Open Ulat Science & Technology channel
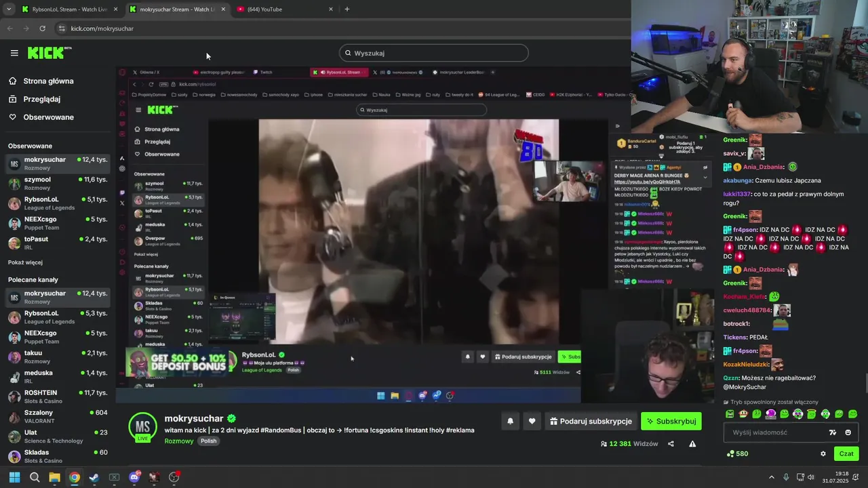This screenshot has height=488, width=868. [x=58, y=436]
